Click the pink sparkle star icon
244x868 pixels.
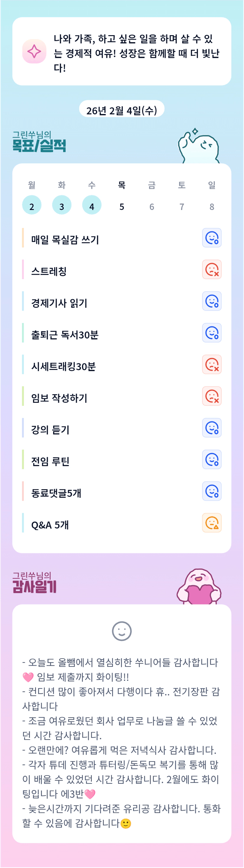pyautogui.click(x=34, y=51)
